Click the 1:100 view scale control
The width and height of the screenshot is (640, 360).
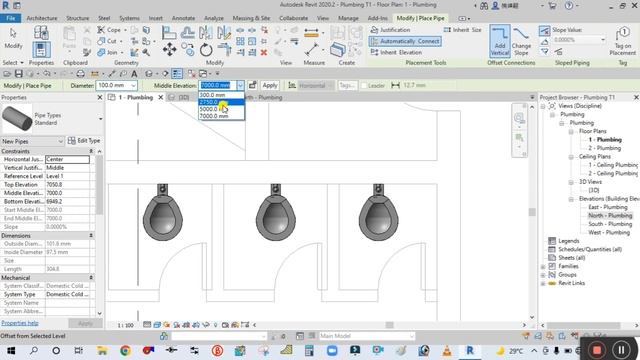coord(125,325)
